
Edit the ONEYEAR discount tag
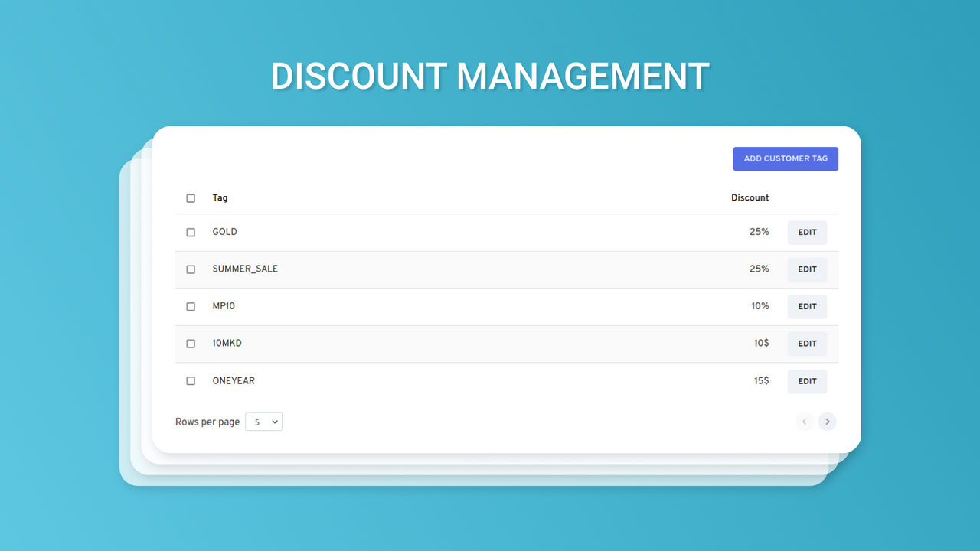pyautogui.click(x=807, y=380)
